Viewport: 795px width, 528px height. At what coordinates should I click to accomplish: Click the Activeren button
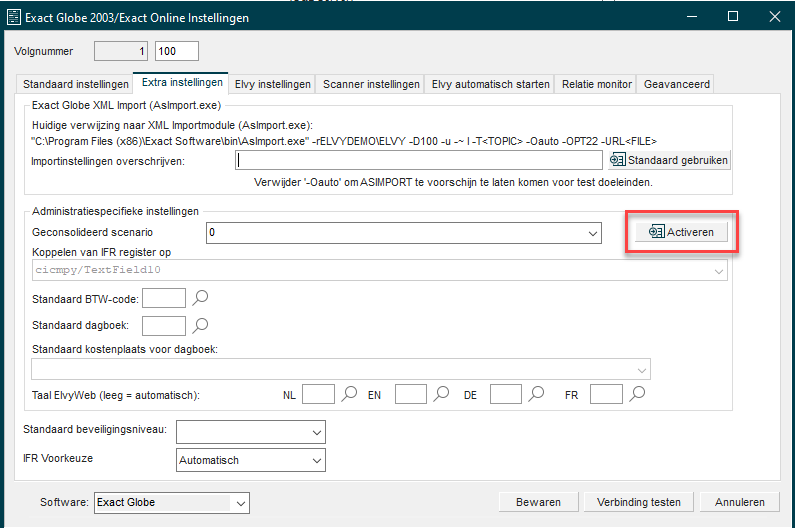(x=681, y=232)
